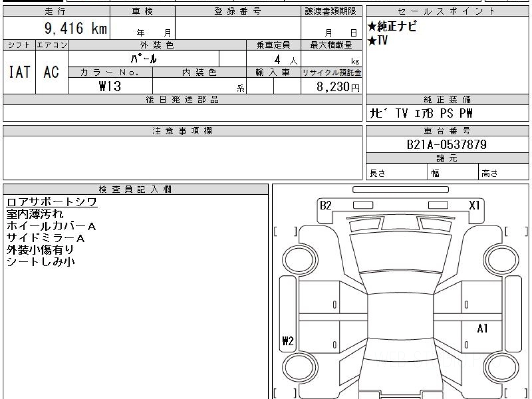Select the 輸入車 header

click(x=274, y=72)
